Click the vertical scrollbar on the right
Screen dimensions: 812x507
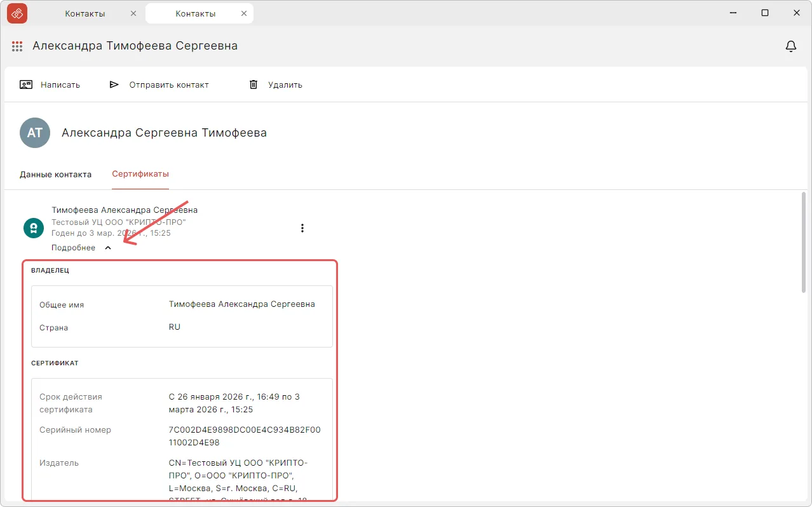coord(804,241)
